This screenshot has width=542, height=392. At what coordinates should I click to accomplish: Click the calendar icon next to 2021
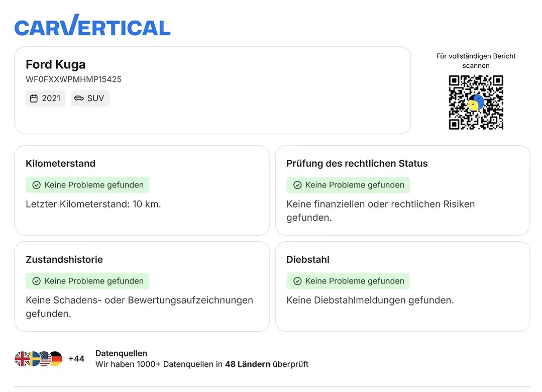coord(34,99)
